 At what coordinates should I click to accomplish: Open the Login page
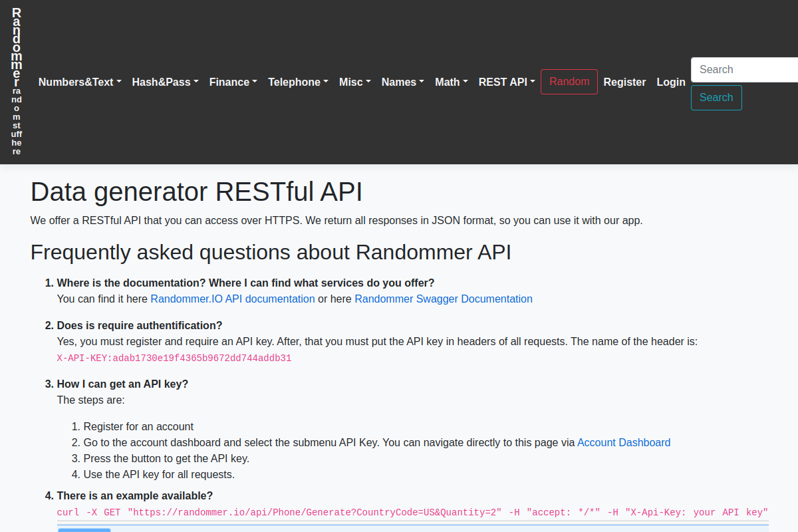coord(671,82)
